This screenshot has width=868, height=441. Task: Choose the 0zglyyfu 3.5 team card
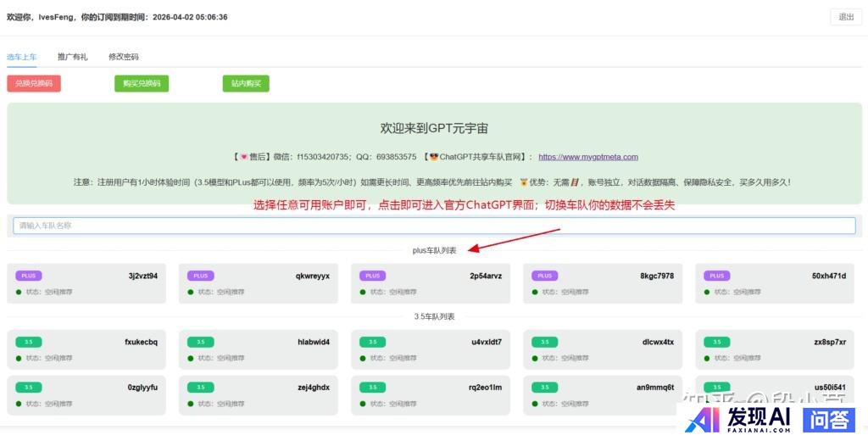pyautogui.click(x=86, y=394)
